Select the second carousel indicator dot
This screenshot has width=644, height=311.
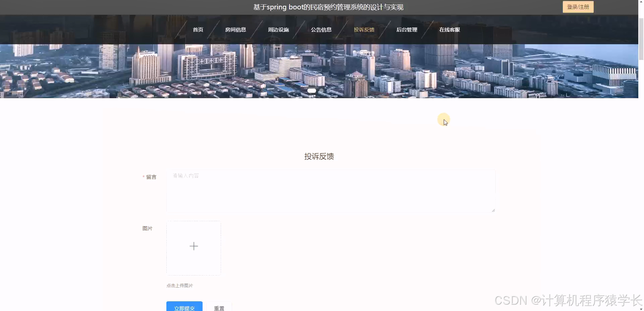tap(321, 90)
